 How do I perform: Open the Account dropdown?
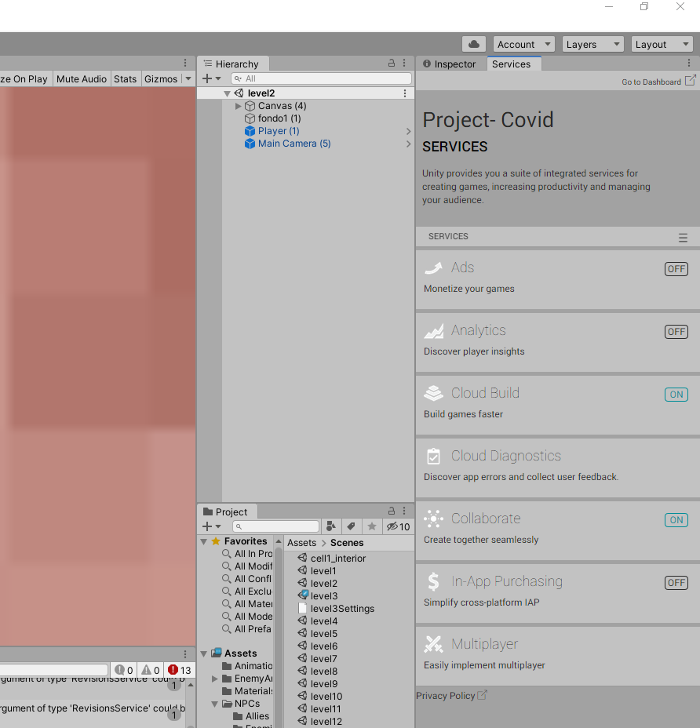point(523,44)
